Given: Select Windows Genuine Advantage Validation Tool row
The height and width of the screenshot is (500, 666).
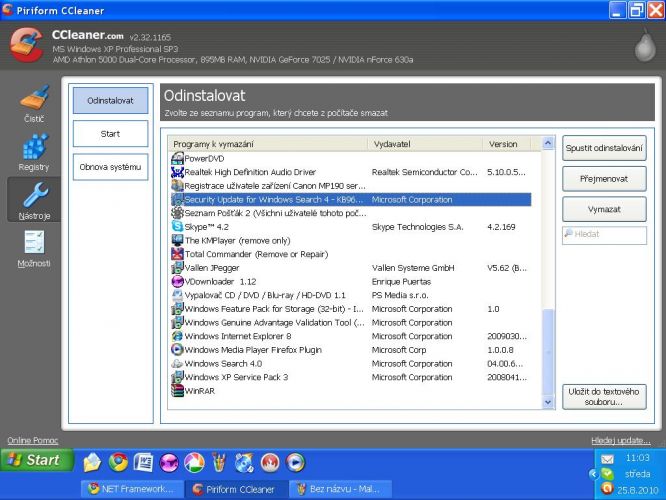Looking at the screenshot, I should click(x=351, y=322).
